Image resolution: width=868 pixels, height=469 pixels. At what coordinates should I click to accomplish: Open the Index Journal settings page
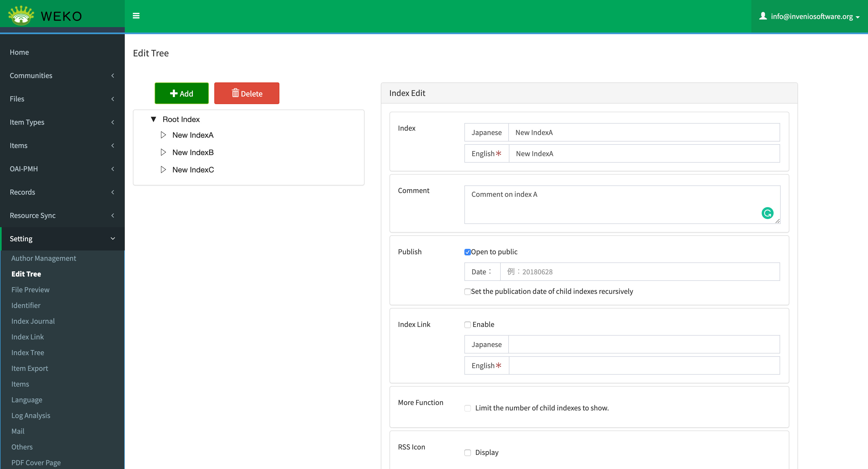(x=33, y=321)
